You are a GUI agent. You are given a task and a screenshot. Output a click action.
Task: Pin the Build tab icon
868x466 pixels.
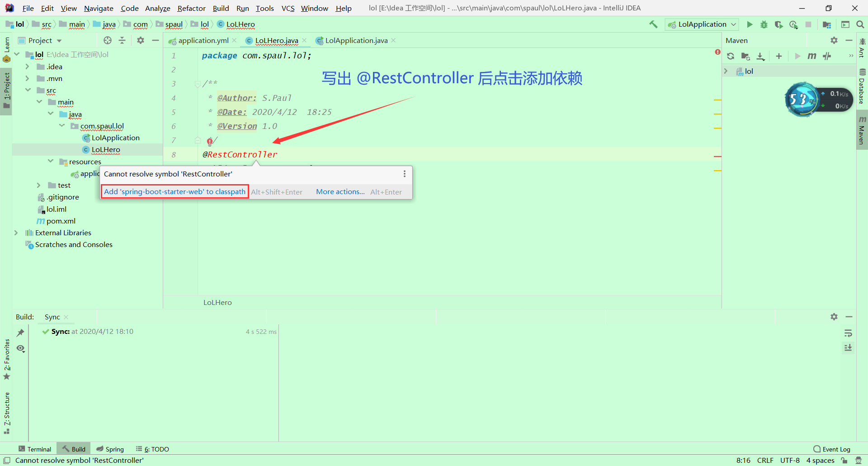point(20,333)
